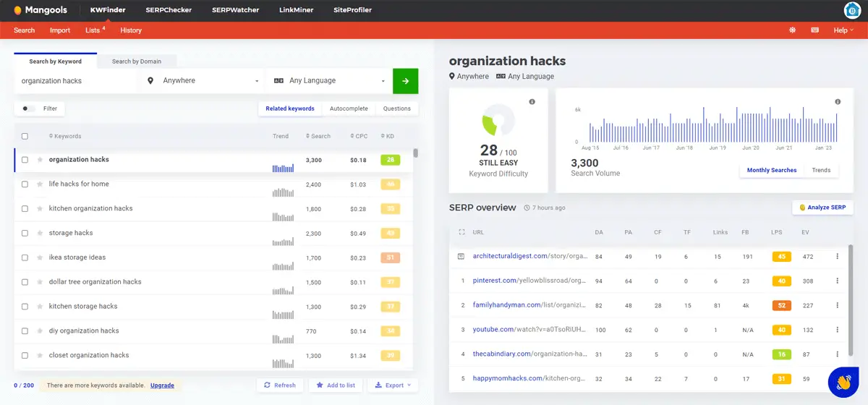Sort by the CPC column header

click(x=359, y=136)
